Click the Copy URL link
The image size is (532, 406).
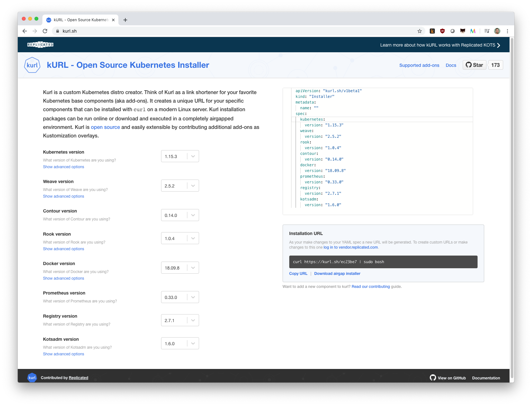tap(298, 273)
